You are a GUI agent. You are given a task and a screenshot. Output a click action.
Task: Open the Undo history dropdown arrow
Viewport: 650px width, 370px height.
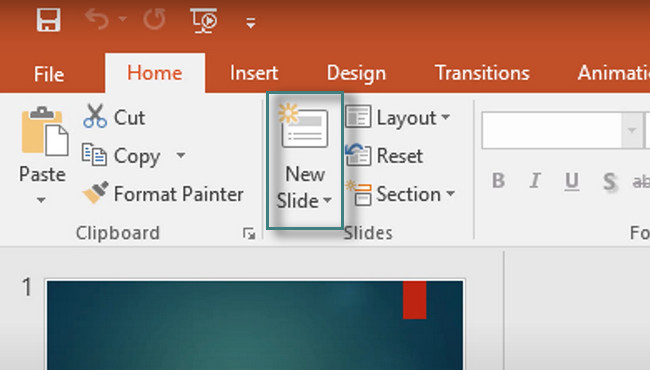point(122,19)
